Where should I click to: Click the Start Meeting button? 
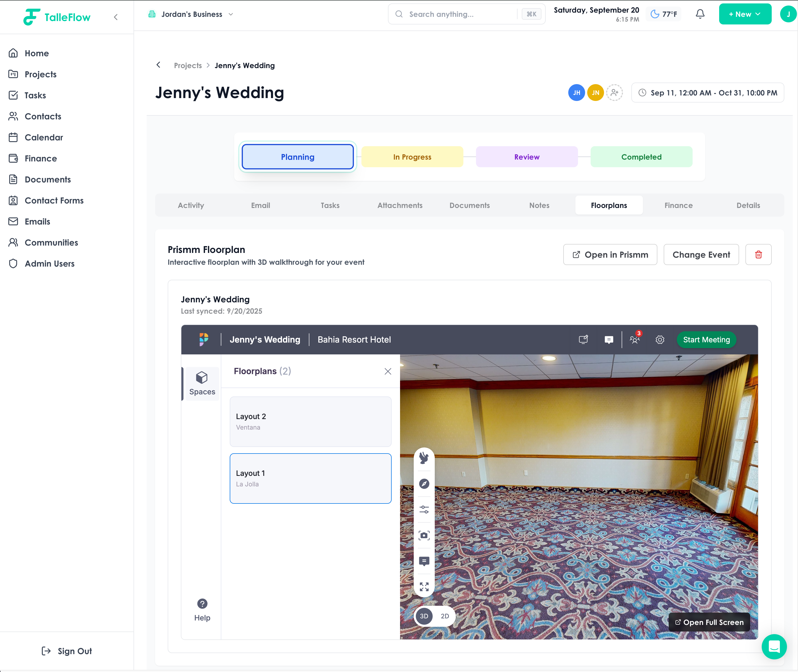coord(706,339)
